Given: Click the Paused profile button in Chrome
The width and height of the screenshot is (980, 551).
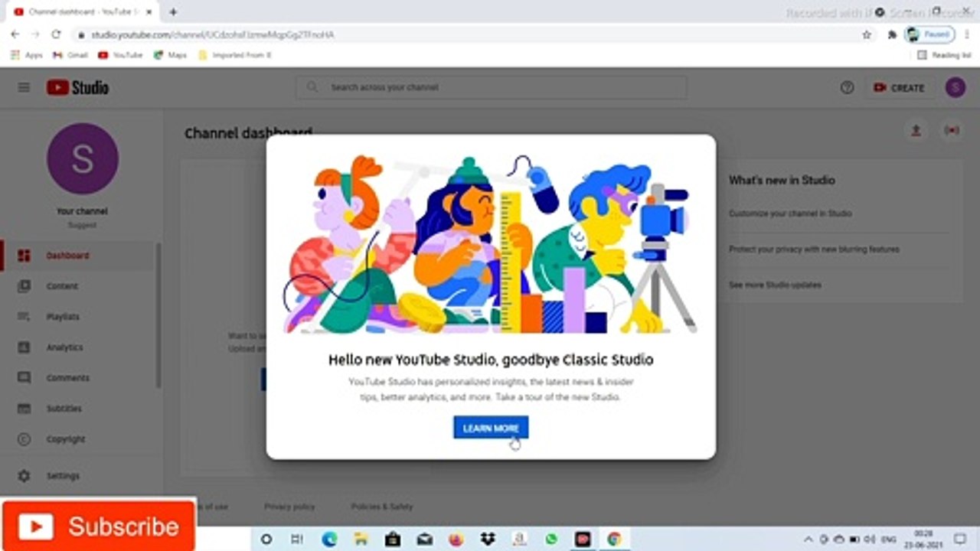Looking at the screenshot, I should coord(929,34).
